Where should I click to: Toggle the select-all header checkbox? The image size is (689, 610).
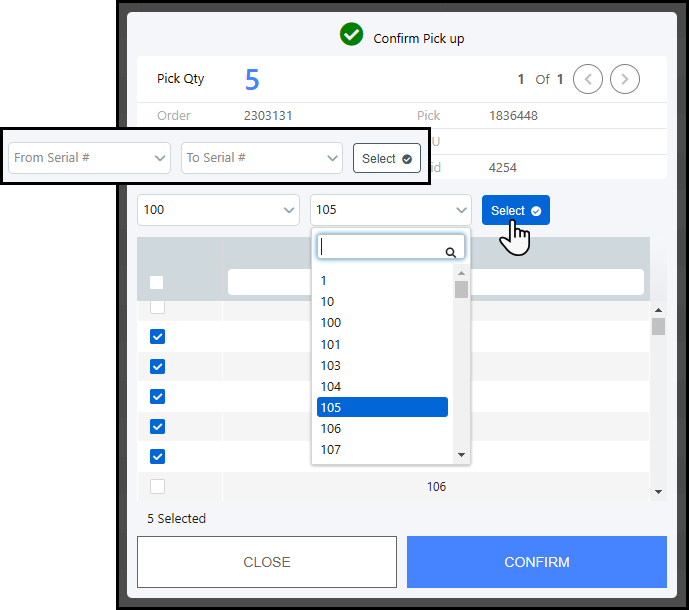[x=157, y=282]
